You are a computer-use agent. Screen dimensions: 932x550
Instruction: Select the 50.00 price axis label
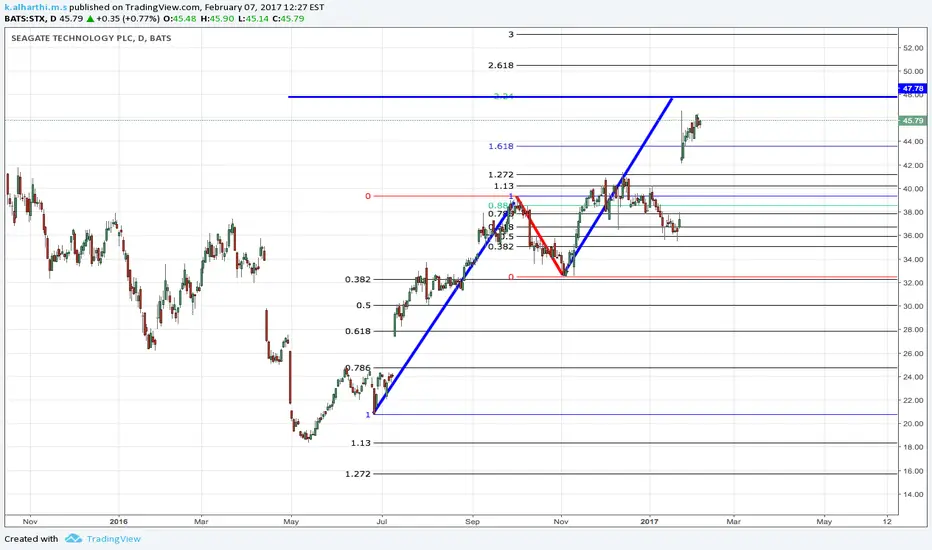point(914,71)
